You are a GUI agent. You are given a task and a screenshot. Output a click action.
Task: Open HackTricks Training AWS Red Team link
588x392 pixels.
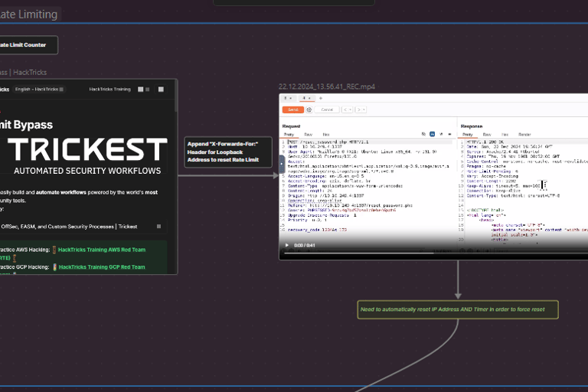point(102,250)
